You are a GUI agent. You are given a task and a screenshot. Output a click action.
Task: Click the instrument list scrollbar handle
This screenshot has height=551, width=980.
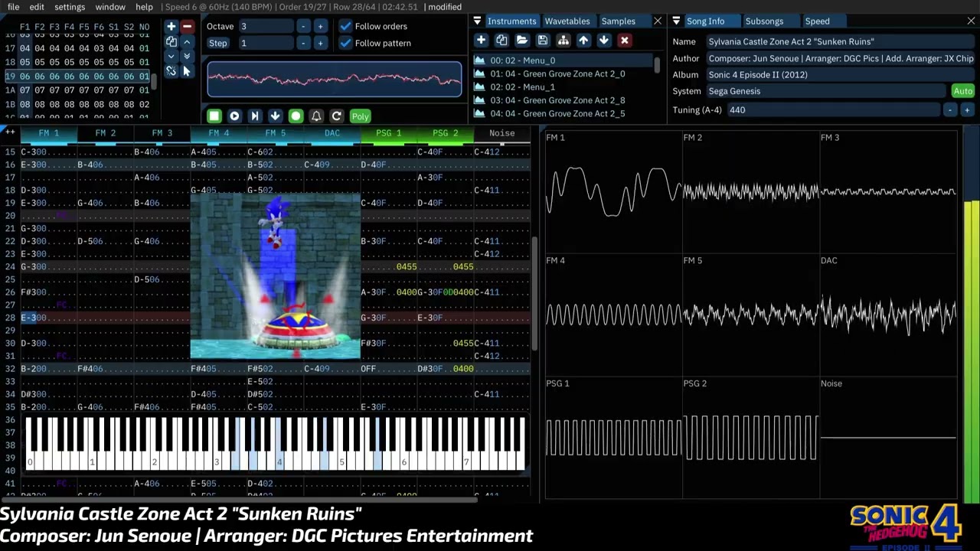click(656, 64)
